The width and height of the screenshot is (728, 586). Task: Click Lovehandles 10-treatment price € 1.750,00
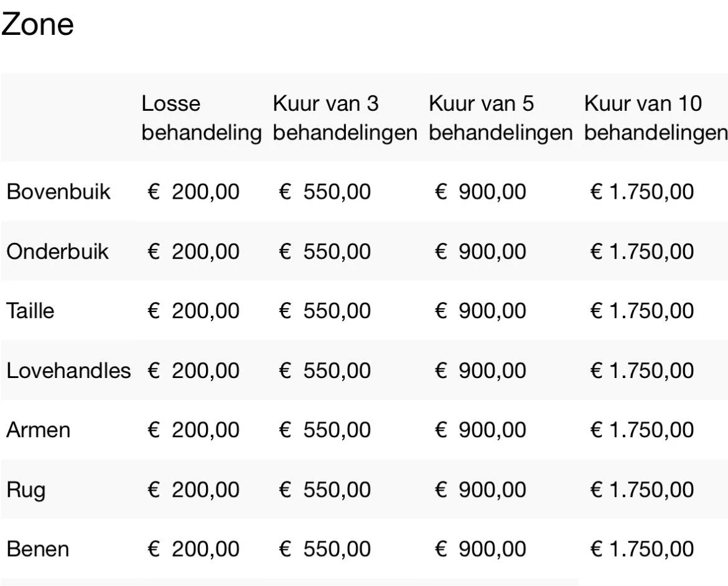point(642,371)
